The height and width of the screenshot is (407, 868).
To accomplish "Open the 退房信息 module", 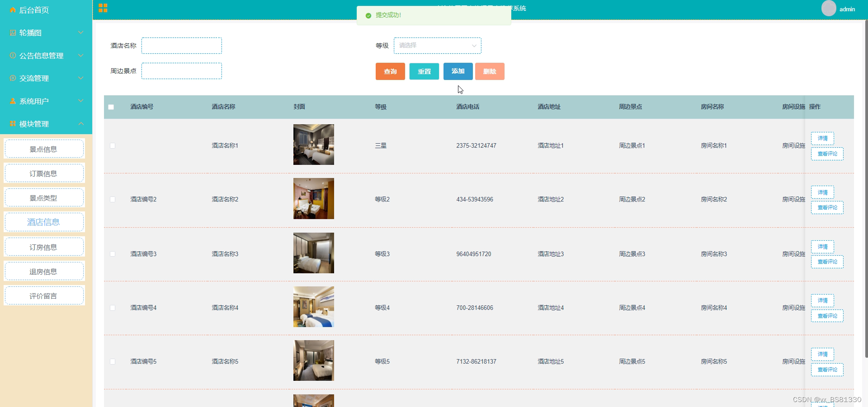I will (44, 271).
